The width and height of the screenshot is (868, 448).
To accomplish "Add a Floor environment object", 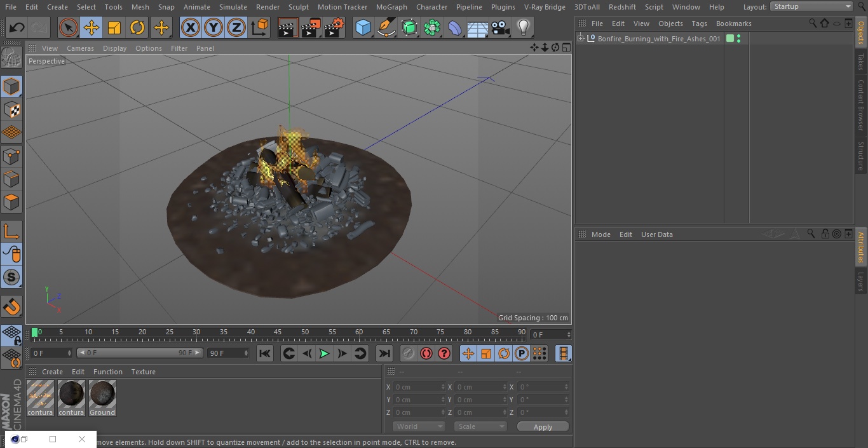I will tap(478, 28).
